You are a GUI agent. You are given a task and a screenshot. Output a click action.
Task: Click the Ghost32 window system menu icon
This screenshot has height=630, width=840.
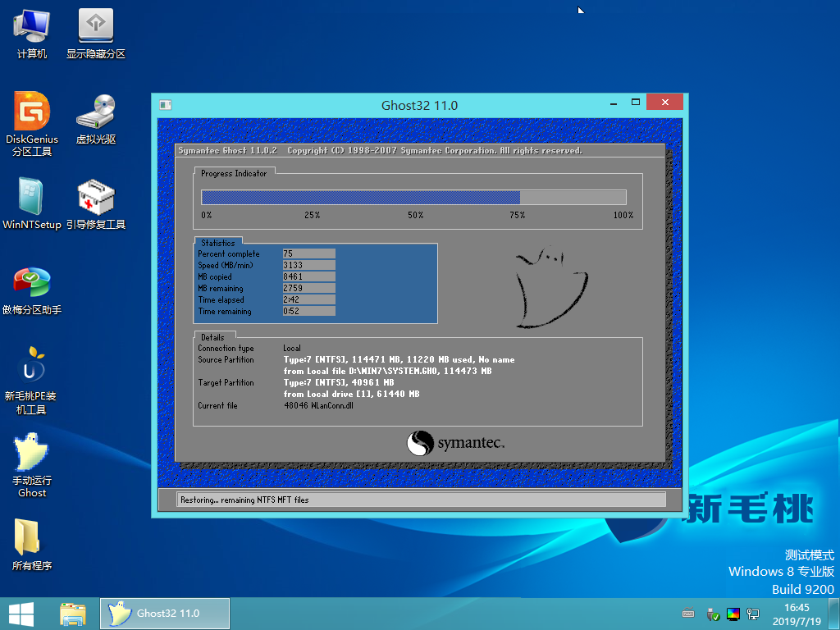tap(166, 105)
